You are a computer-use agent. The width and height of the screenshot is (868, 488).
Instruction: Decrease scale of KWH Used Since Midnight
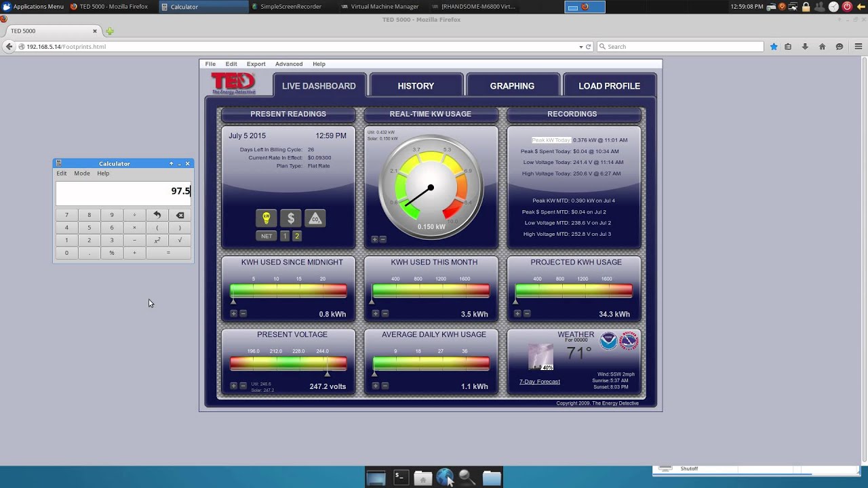pyautogui.click(x=243, y=313)
